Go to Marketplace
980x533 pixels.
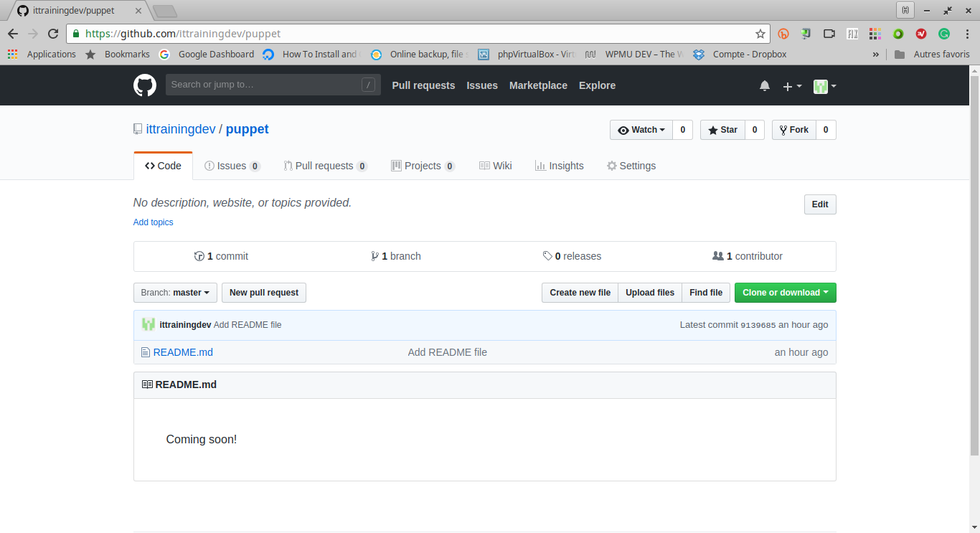[x=538, y=85]
